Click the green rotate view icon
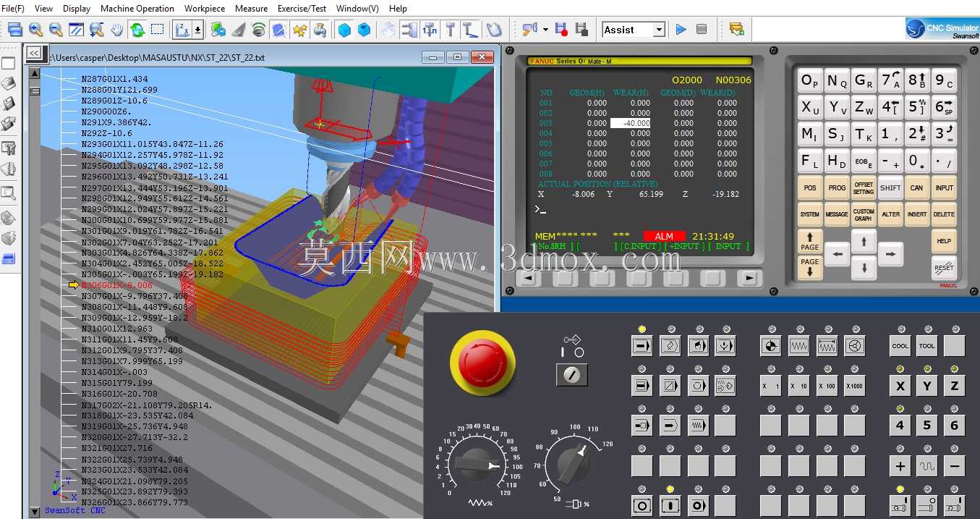This screenshot has width=980, height=519. tap(137, 30)
